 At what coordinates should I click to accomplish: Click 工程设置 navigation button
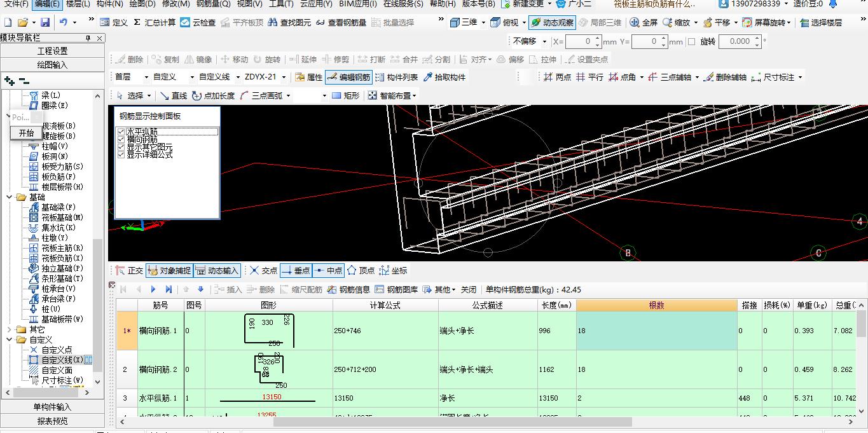click(x=52, y=51)
